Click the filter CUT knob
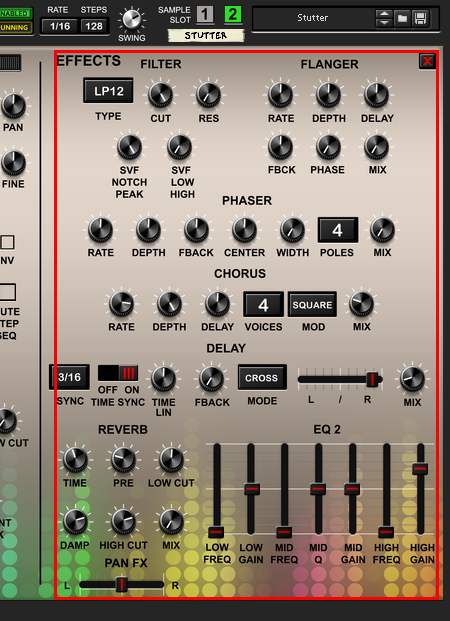Screen dimensions: 450x621 [161, 95]
